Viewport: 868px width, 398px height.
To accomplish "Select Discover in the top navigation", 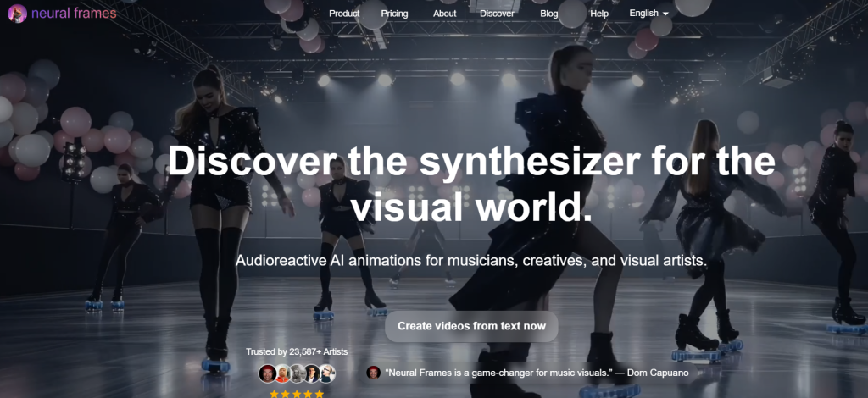I will (497, 14).
